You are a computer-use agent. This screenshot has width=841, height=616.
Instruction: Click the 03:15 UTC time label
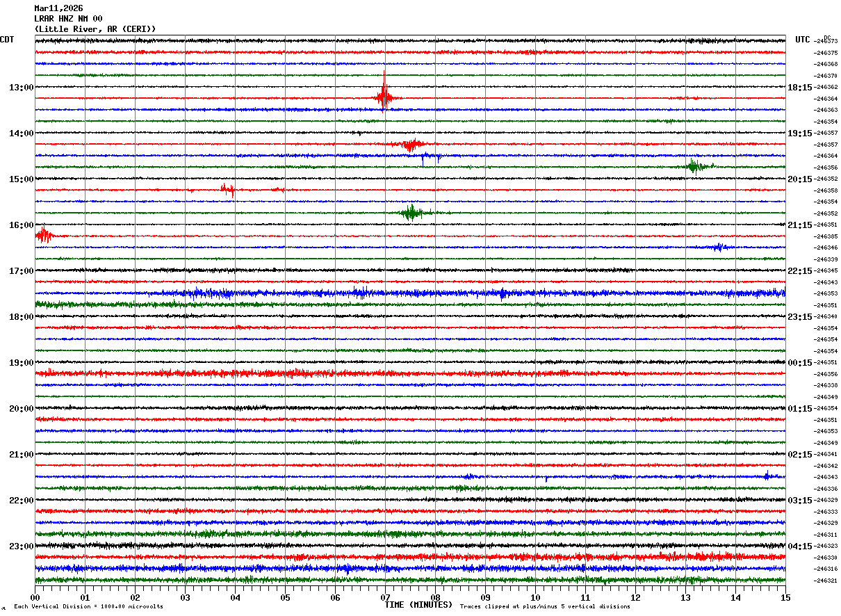click(800, 501)
